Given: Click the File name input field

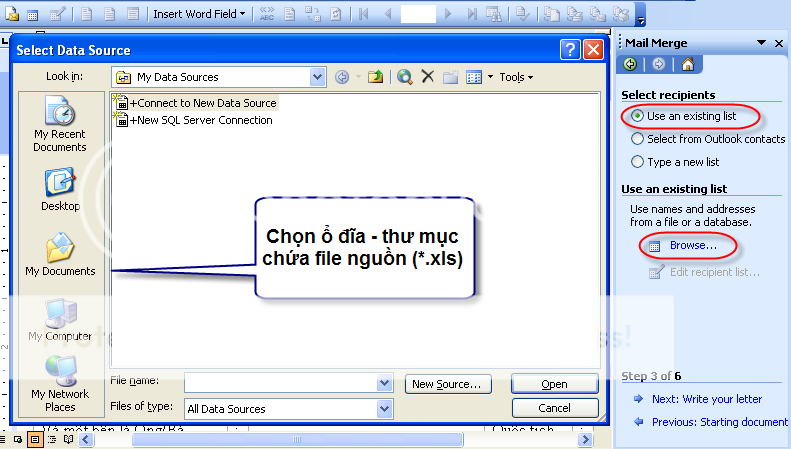Looking at the screenshot, I should pos(281,383).
